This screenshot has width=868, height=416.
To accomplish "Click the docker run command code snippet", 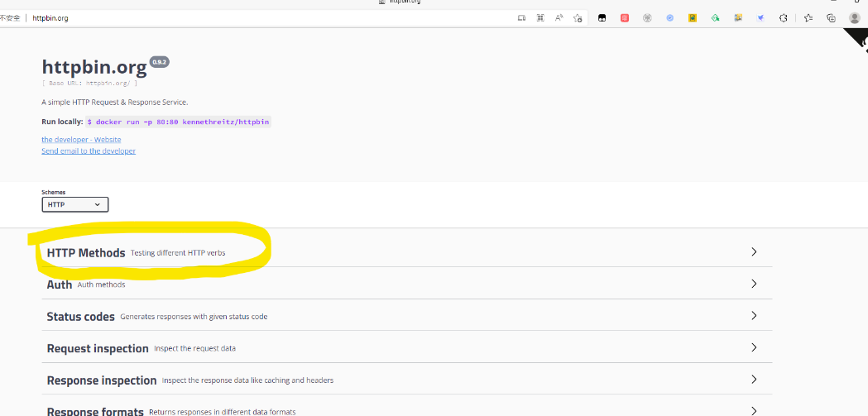I will click(x=178, y=122).
